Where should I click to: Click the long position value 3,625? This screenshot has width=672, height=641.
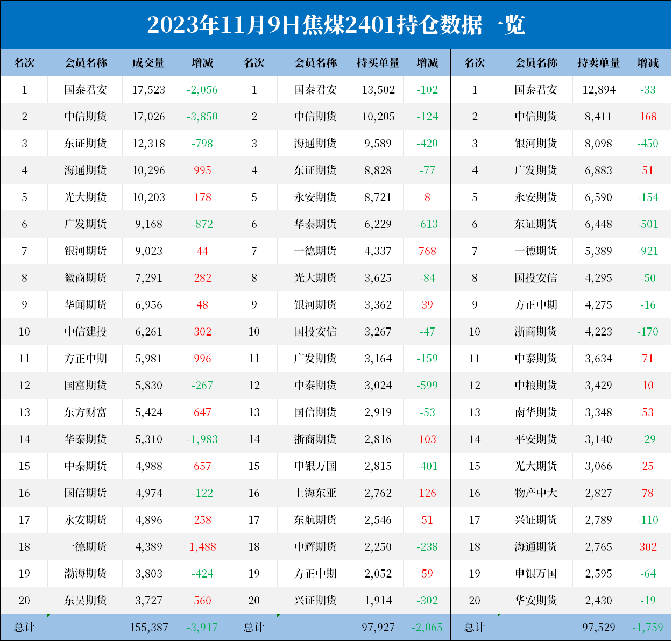(x=378, y=278)
